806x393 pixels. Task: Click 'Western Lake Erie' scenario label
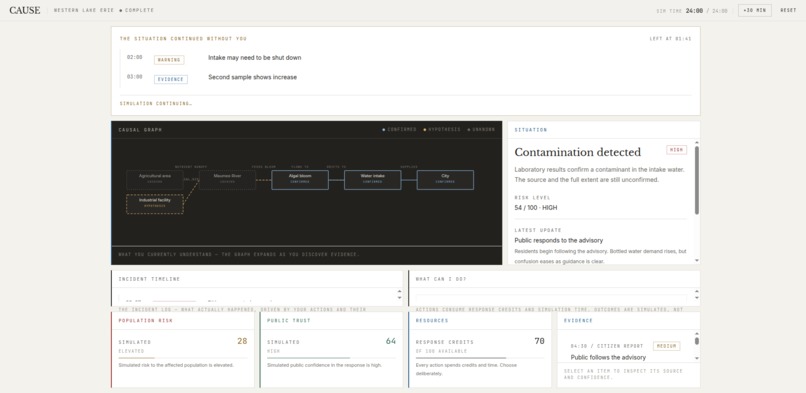83,10
